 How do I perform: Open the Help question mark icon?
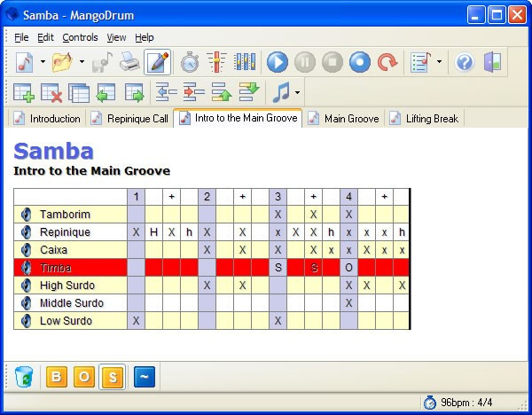coord(465,62)
